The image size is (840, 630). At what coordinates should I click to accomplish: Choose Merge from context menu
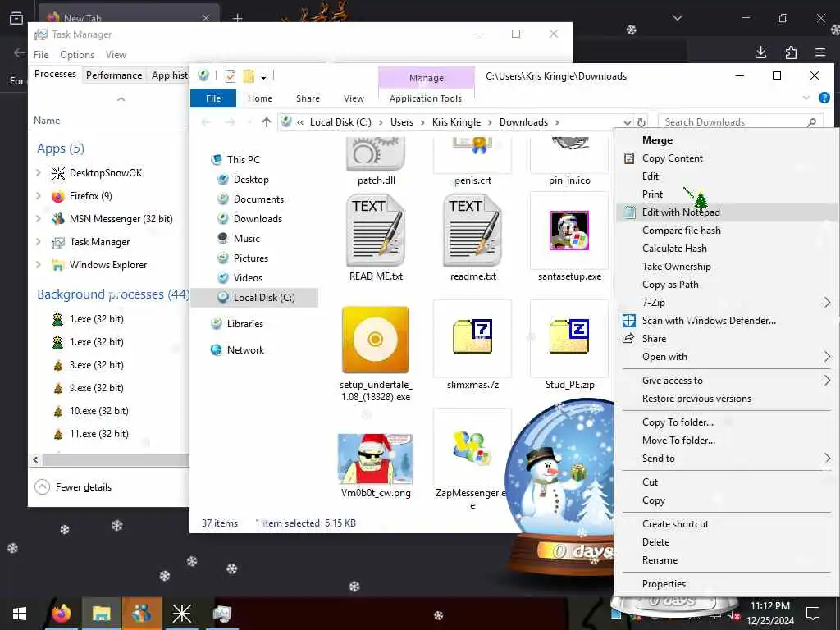coord(726,139)
